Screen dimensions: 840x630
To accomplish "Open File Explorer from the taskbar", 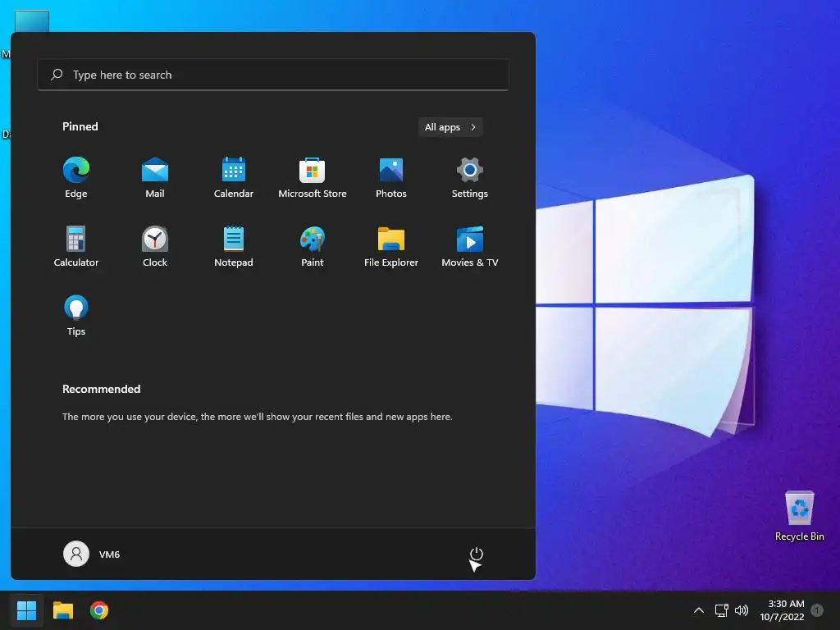I will (62, 610).
